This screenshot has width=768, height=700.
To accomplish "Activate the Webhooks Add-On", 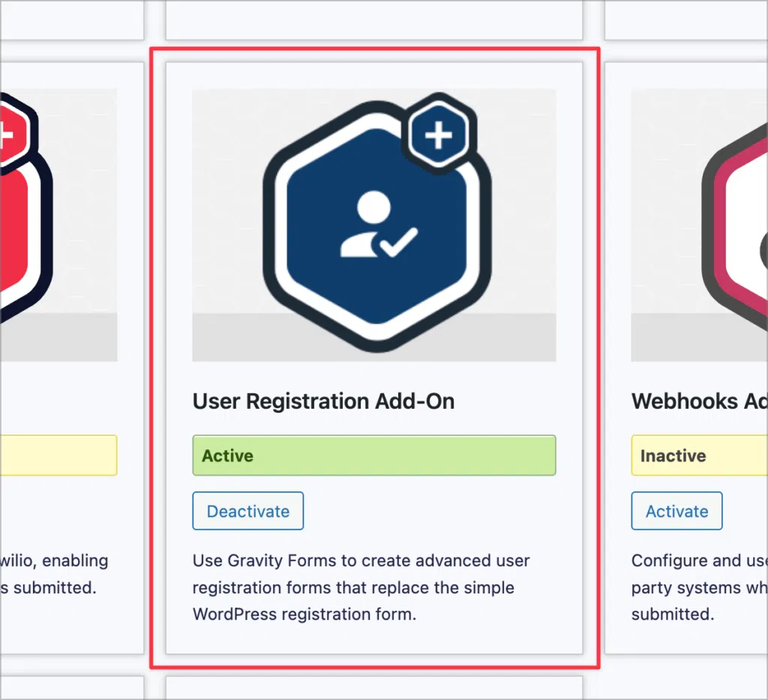I will (676, 511).
